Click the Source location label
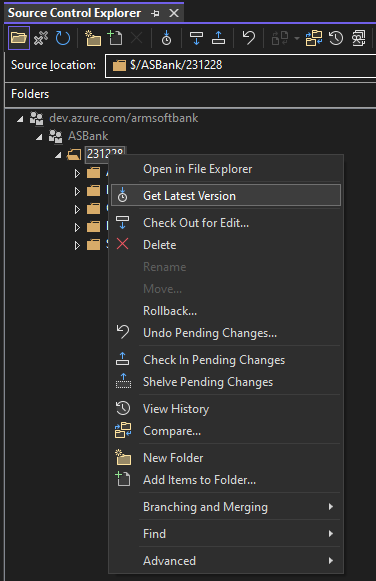This screenshot has width=376, height=581. [x=53, y=65]
